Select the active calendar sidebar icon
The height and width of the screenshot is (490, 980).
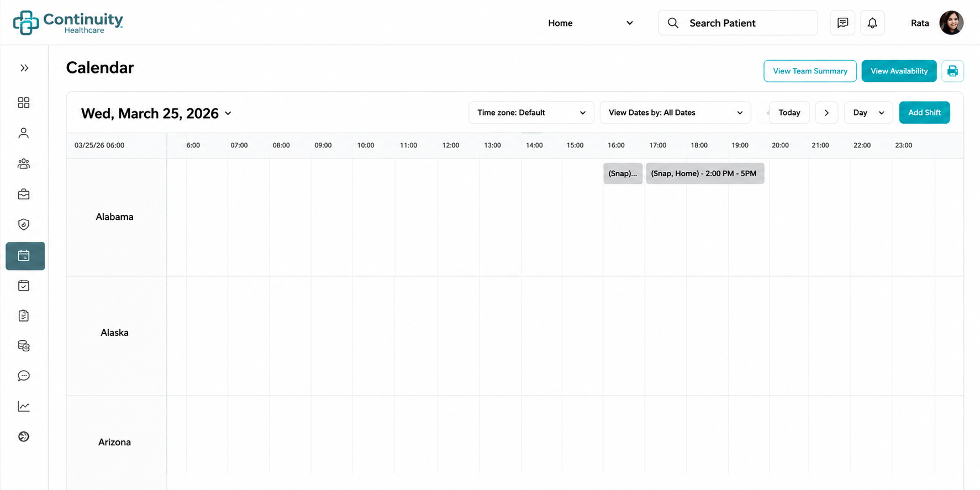point(25,256)
